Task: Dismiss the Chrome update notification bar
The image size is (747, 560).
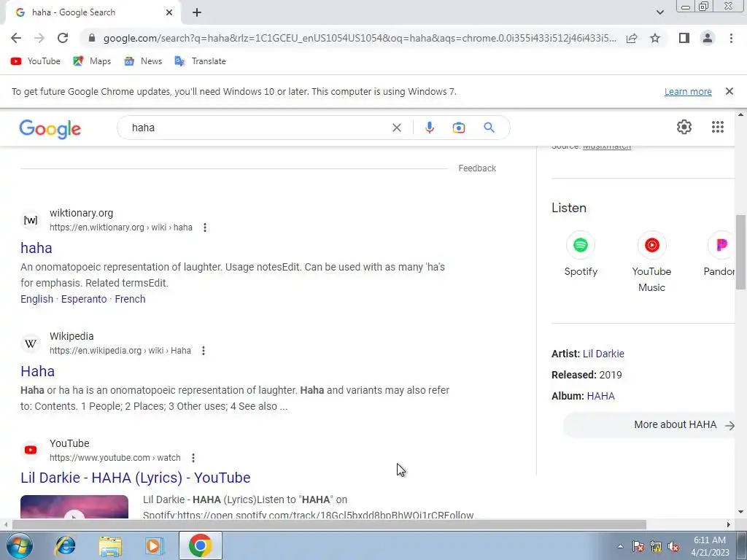Action: coord(729,91)
